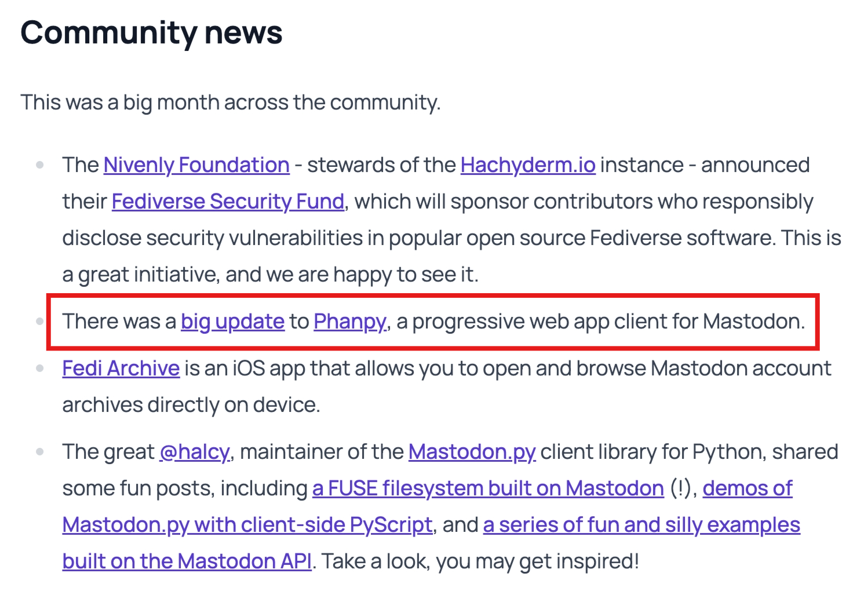
Task: Visit the Hachyderm.io instance link
Action: click(x=528, y=165)
